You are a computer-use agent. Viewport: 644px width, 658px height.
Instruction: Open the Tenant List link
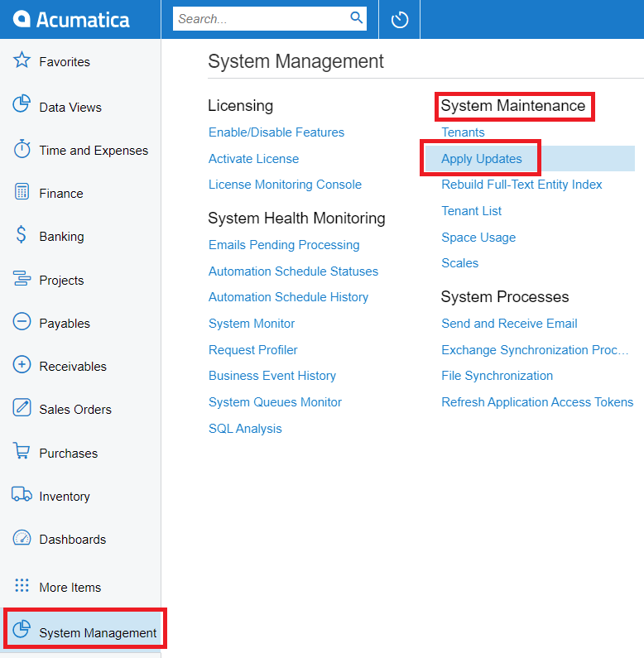[x=471, y=211]
